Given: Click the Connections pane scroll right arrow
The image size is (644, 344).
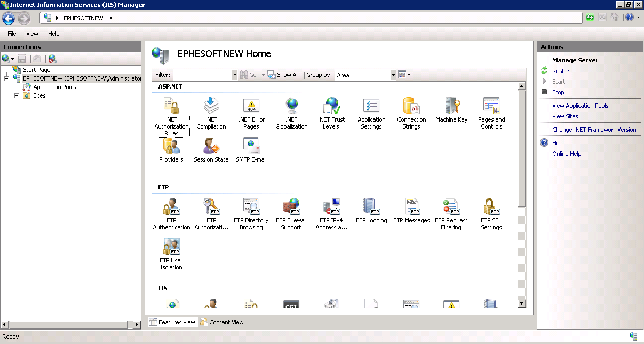Looking at the screenshot, I should click(137, 324).
